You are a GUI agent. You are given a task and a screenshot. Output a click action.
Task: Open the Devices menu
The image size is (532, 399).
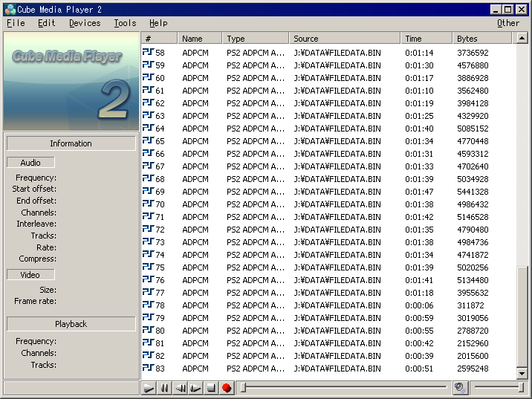pos(85,23)
